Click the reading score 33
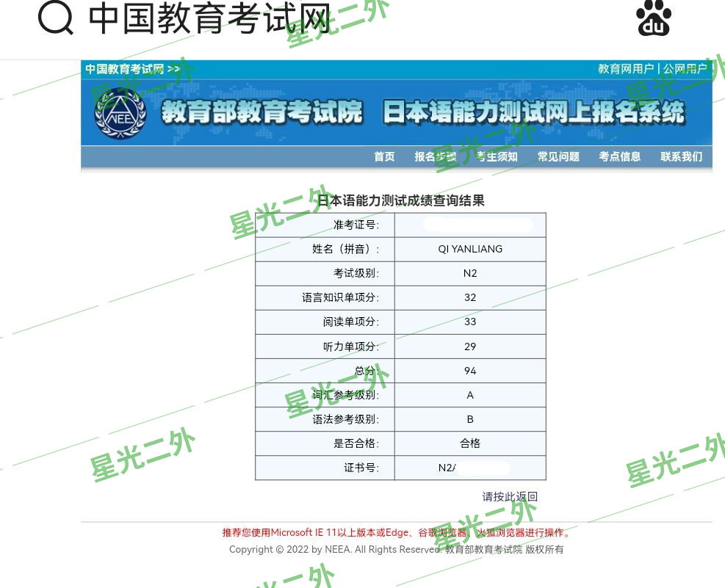Image resolution: width=725 pixels, height=588 pixels. 470,322
